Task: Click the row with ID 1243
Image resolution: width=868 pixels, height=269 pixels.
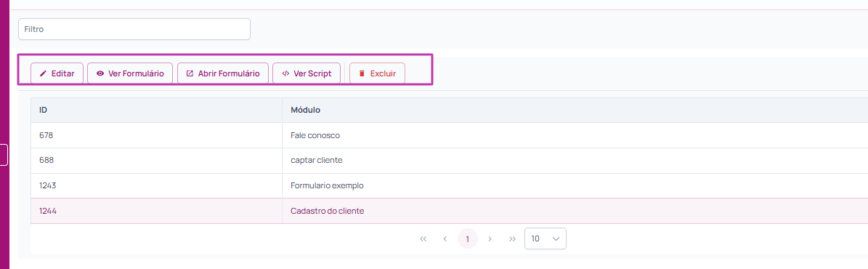Action: point(449,186)
